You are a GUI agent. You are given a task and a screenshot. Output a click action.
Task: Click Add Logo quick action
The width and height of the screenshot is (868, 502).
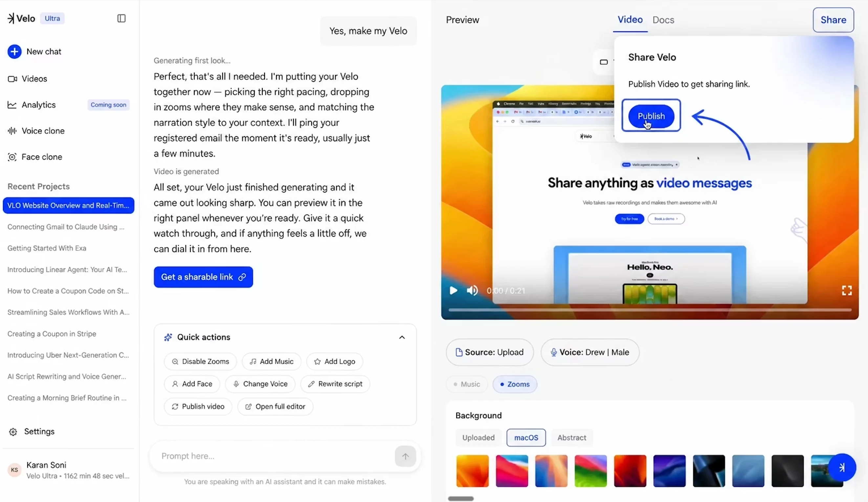click(x=335, y=361)
